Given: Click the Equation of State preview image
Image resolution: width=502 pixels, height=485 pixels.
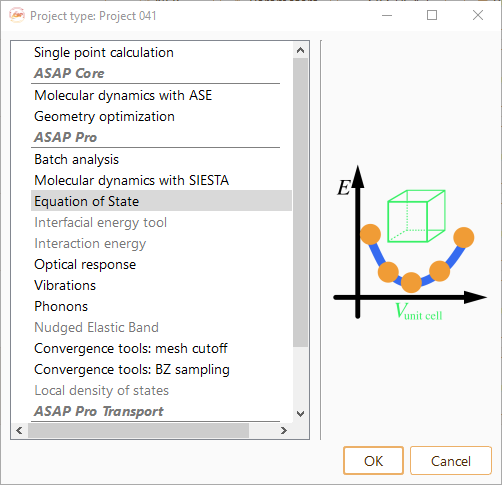Looking at the screenshot, I should 410,242.
